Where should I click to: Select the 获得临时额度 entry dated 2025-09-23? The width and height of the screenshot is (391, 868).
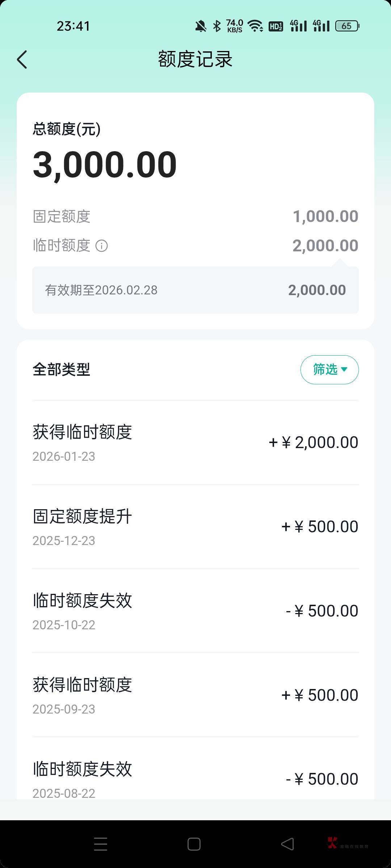pos(195,695)
